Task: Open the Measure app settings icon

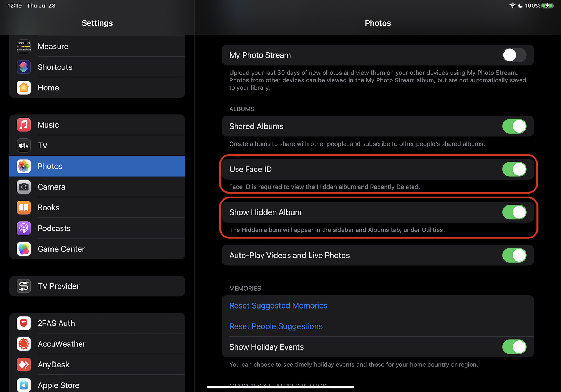Action: click(24, 46)
